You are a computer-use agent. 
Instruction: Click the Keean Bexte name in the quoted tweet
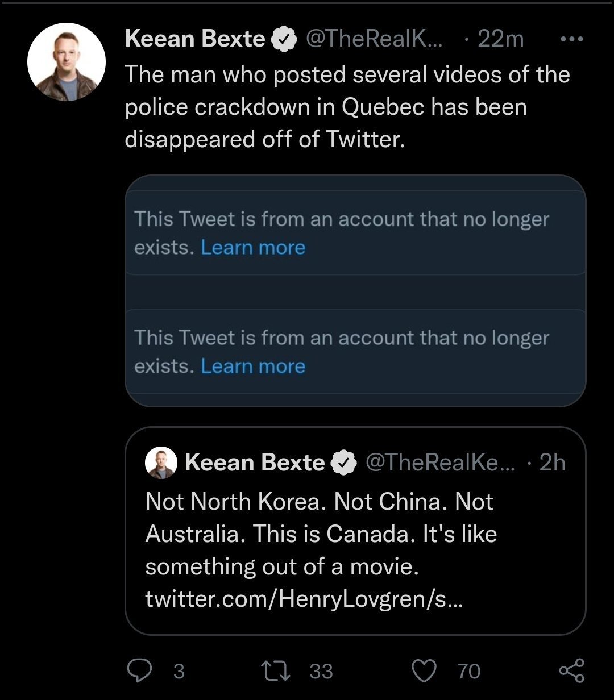pos(254,463)
